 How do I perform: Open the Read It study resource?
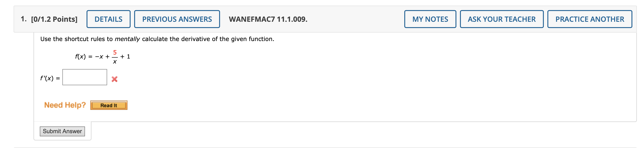tap(109, 105)
